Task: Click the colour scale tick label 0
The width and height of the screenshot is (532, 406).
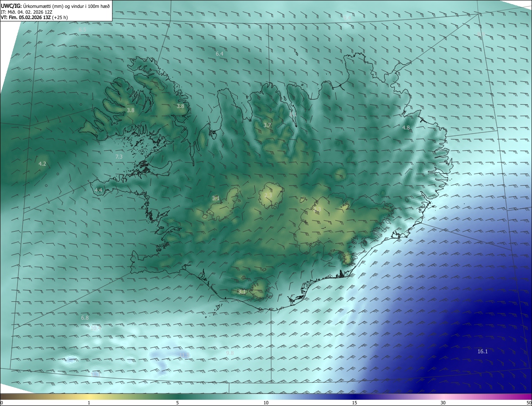Action: coord(2,403)
